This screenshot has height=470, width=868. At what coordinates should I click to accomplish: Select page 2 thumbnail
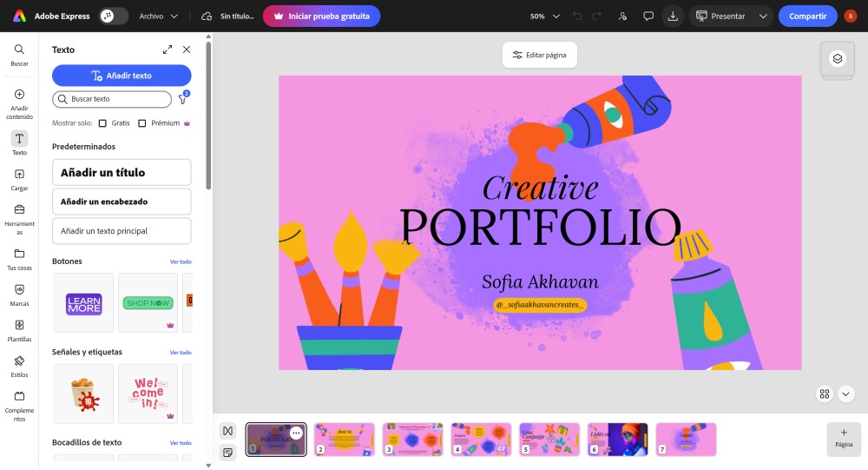coord(345,440)
